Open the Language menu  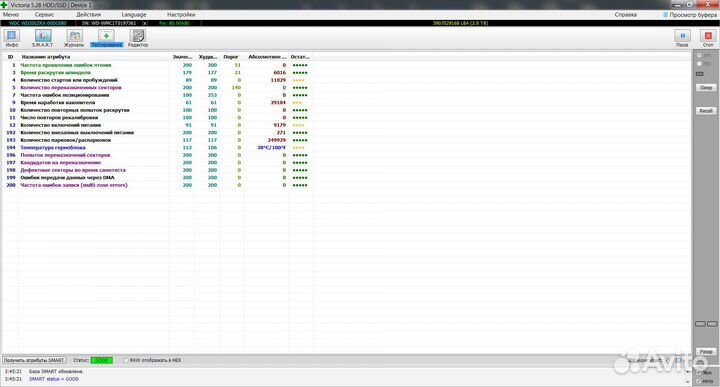(x=134, y=15)
